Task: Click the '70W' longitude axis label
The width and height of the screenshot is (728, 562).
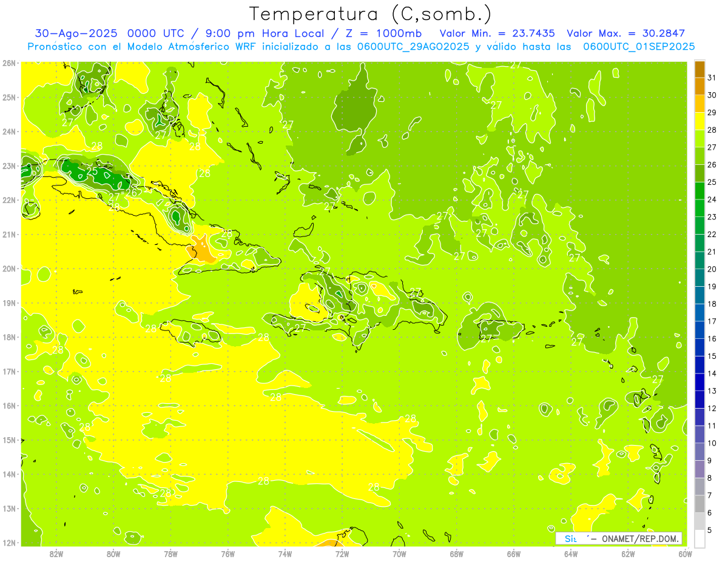Action: click(400, 553)
